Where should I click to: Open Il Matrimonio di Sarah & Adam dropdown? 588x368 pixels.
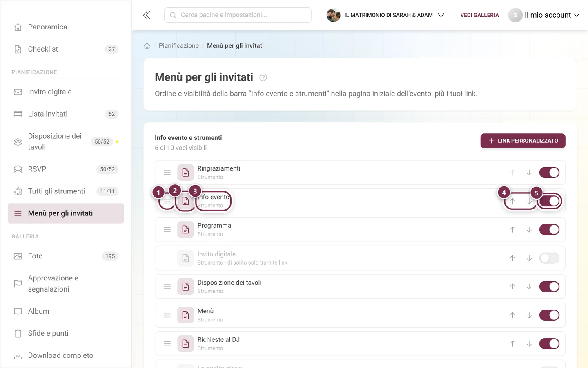tap(385, 15)
